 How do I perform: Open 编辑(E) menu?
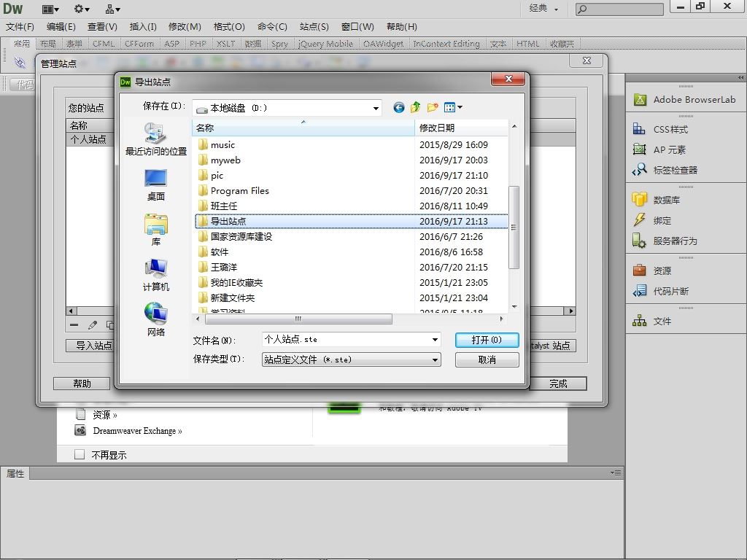(61, 27)
